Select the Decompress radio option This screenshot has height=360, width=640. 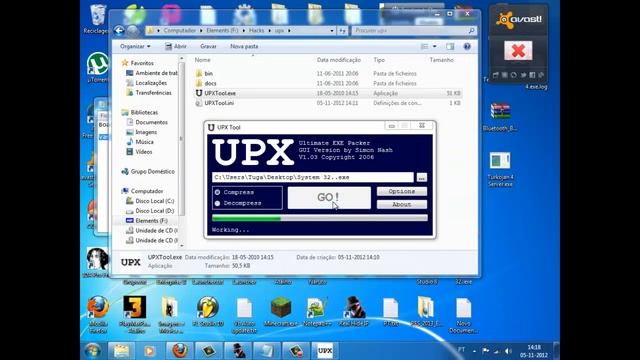coord(238,203)
